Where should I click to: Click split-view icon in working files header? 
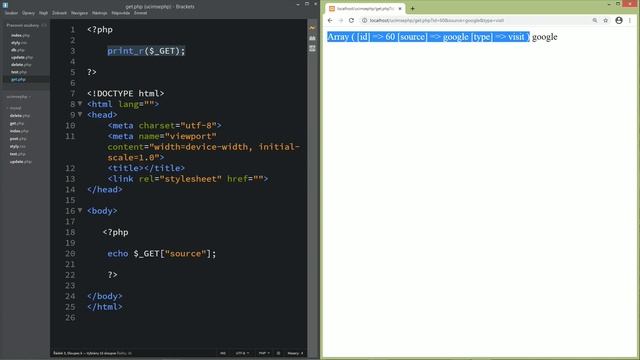(44, 25)
